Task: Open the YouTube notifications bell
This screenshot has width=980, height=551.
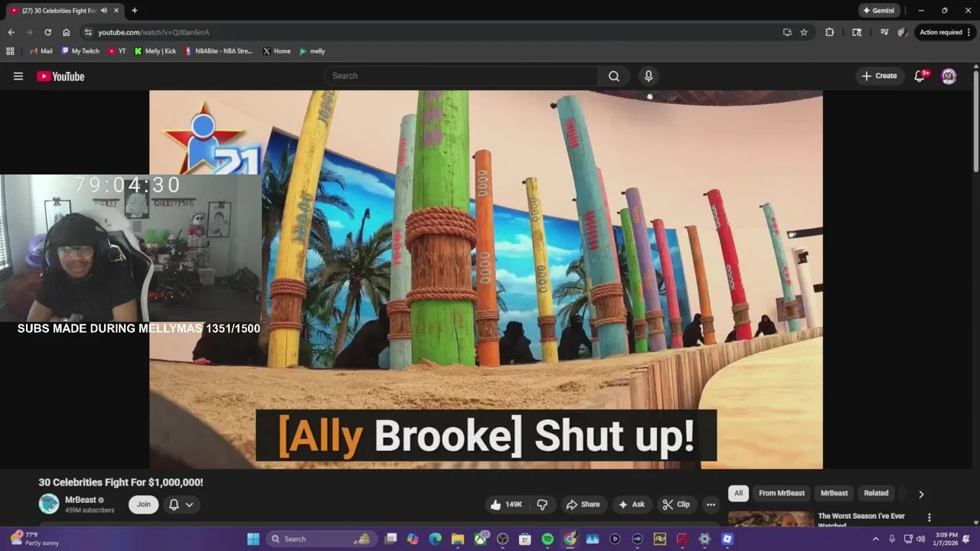Action: (920, 76)
